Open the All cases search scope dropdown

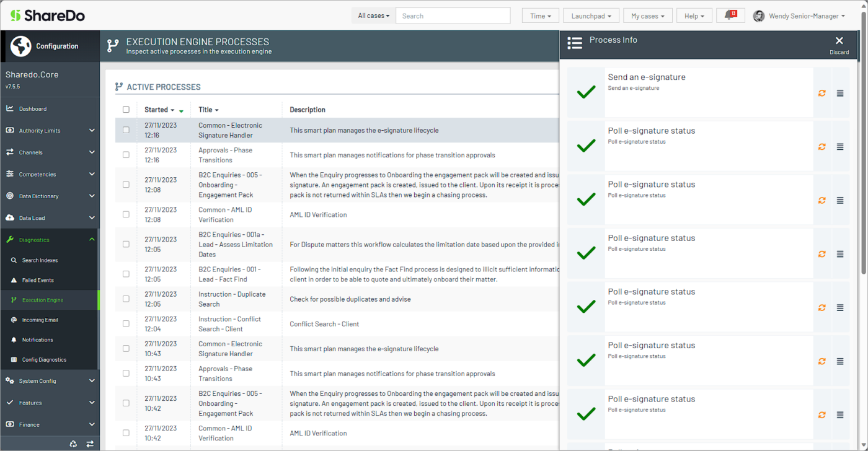coord(373,15)
